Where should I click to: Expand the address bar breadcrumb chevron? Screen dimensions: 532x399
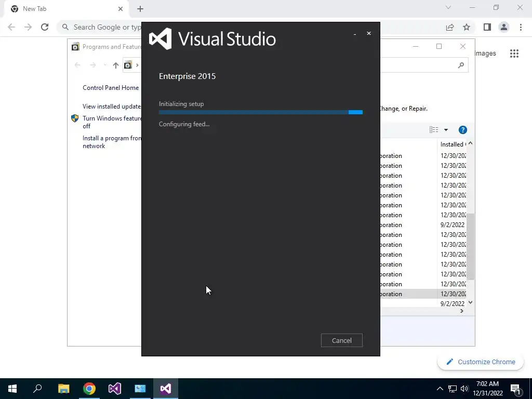(x=137, y=65)
